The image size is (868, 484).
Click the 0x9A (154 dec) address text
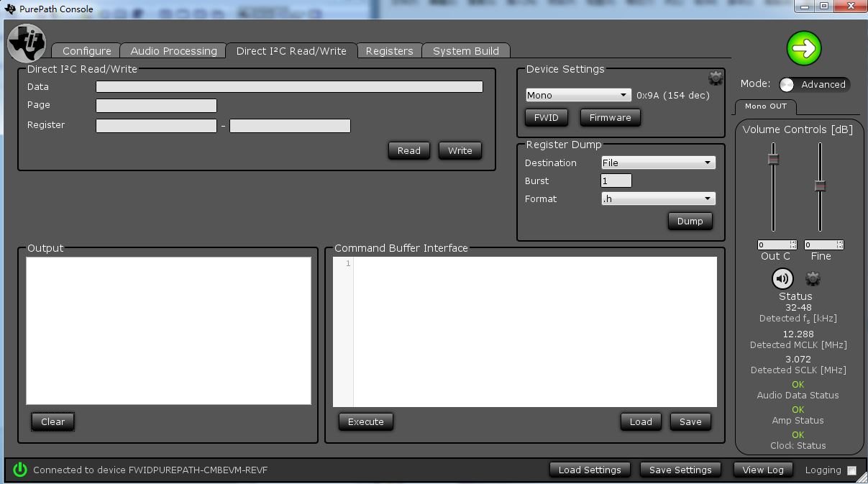673,95
